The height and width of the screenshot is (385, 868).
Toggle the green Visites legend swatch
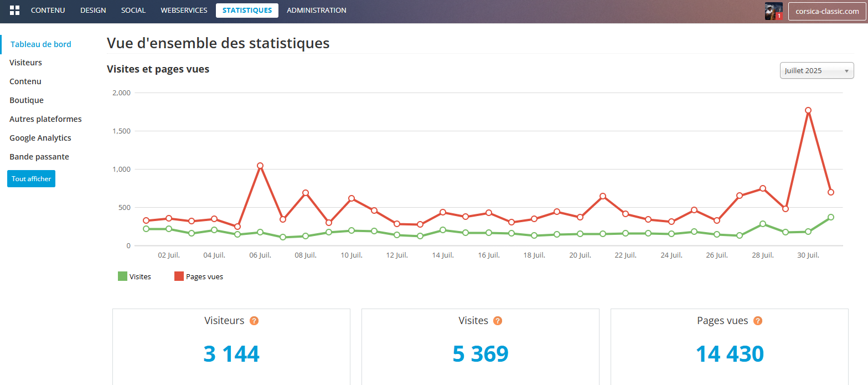tap(122, 276)
